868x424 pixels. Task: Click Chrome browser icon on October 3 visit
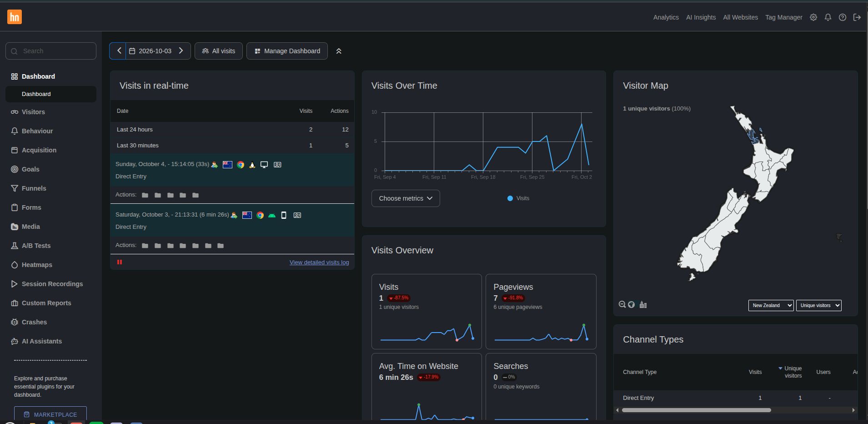coord(260,215)
